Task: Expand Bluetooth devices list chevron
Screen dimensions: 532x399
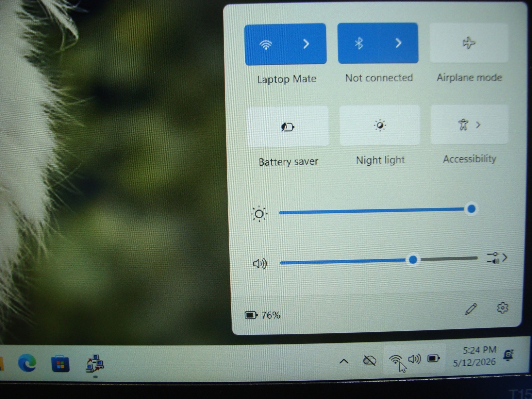Action: click(398, 43)
